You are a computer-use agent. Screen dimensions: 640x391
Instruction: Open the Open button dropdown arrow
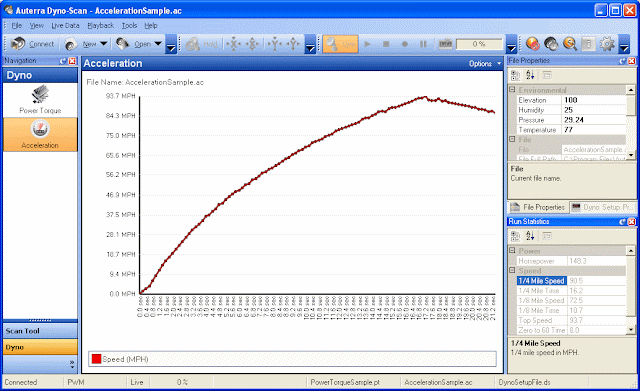coord(158,44)
